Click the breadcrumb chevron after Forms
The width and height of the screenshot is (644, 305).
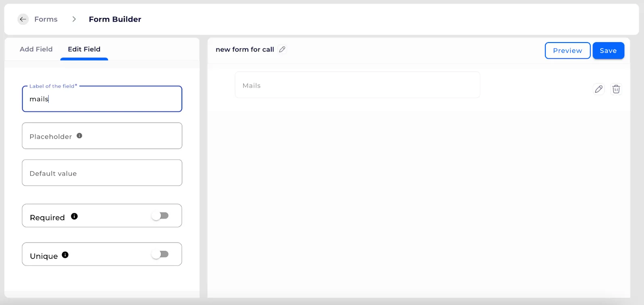point(74,19)
